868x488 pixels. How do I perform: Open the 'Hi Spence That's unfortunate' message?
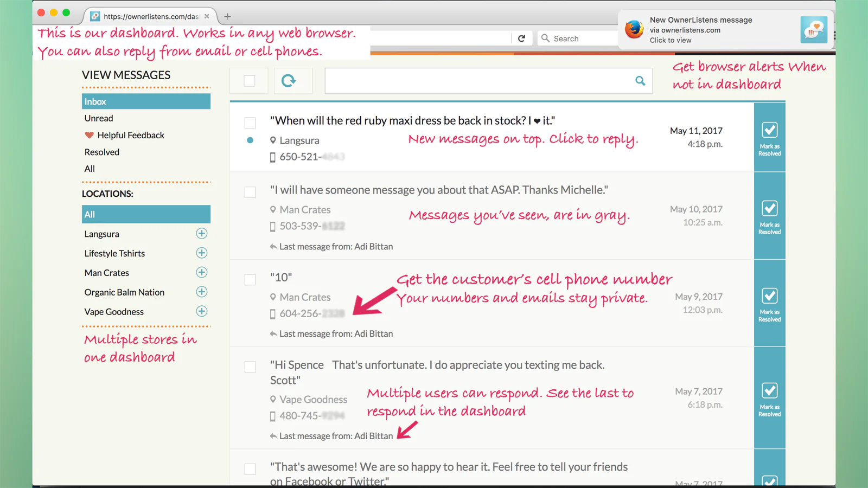(437, 373)
